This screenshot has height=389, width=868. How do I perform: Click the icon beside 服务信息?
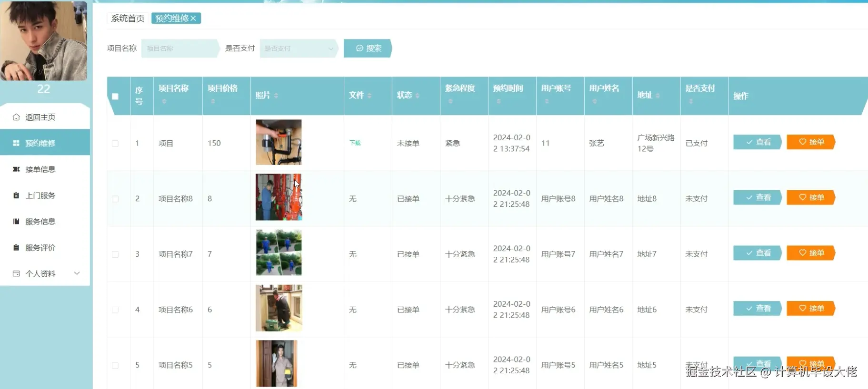[16, 222]
